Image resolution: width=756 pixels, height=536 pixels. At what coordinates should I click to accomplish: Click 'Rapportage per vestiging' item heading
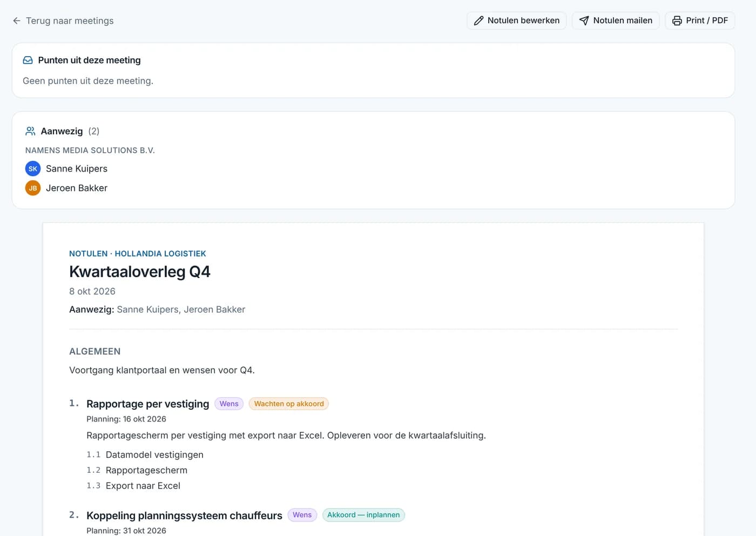coord(147,404)
